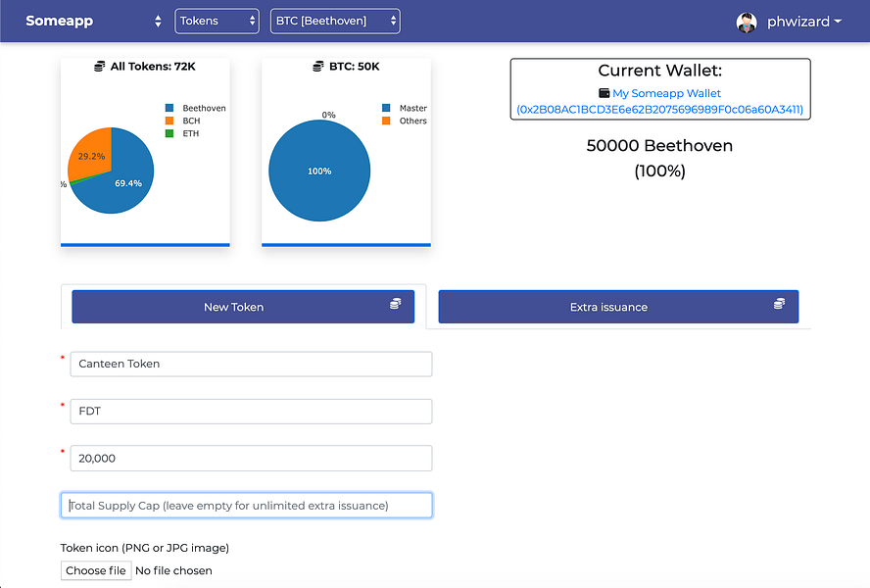The height and width of the screenshot is (588, 870).
Task: Click the phwizard user avatar
Action: click(747, 23)
